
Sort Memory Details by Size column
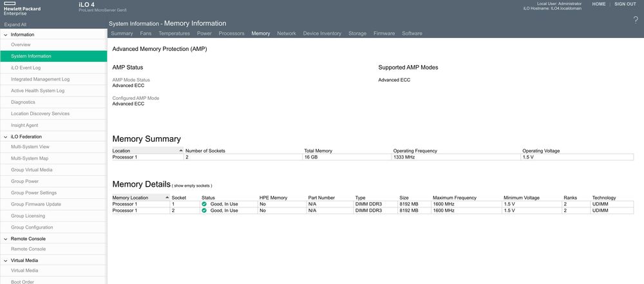[x=404, y=198]
